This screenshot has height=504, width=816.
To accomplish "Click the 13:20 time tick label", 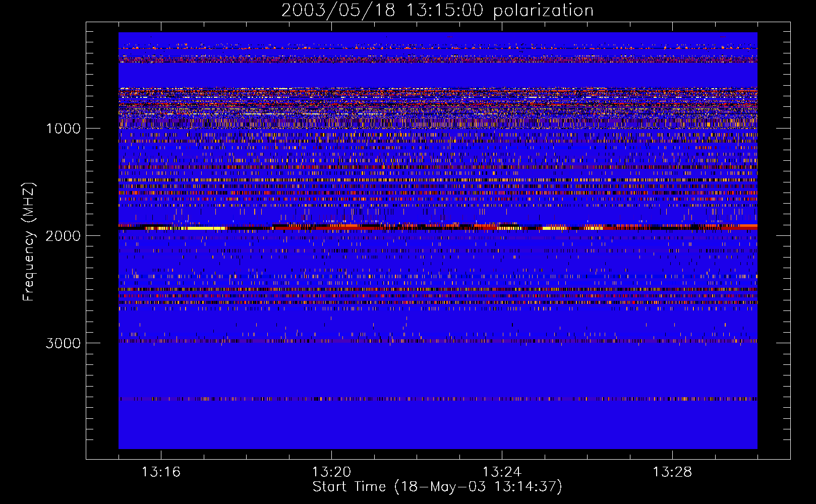I will (331, 472).
